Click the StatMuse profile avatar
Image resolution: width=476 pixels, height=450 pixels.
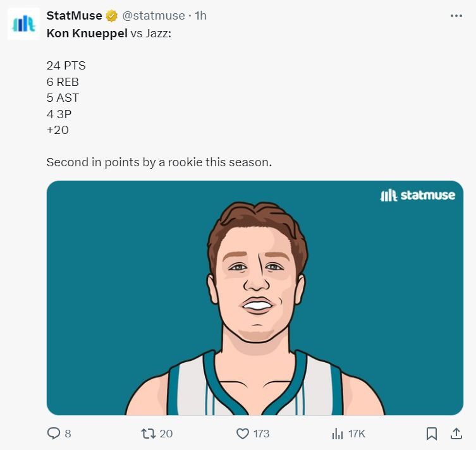24,23
